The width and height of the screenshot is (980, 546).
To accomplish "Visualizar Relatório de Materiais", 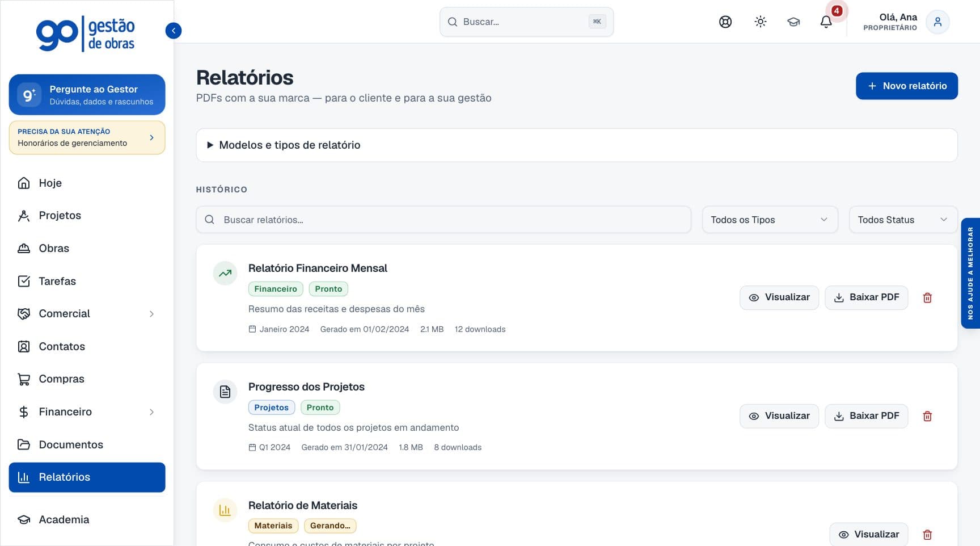I will 868,535.
